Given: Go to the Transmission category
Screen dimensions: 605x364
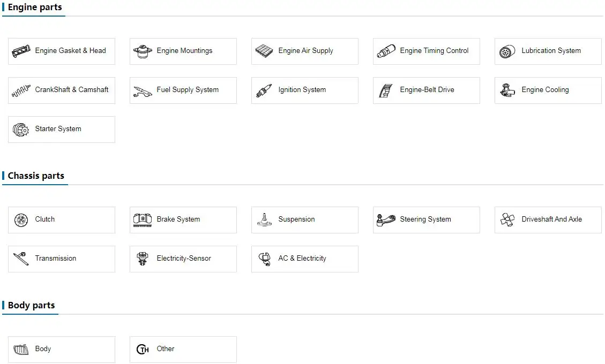Looking at the screenshot, I should (x=55, y=259).
